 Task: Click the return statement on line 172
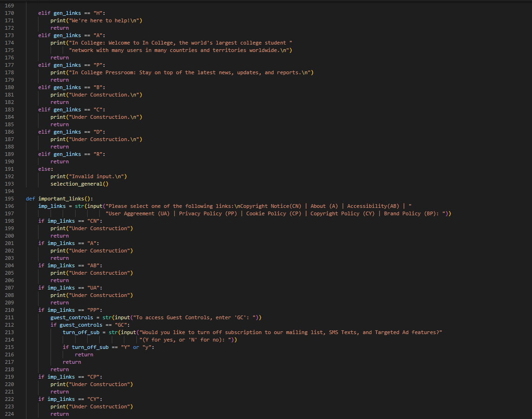(59, 27)
